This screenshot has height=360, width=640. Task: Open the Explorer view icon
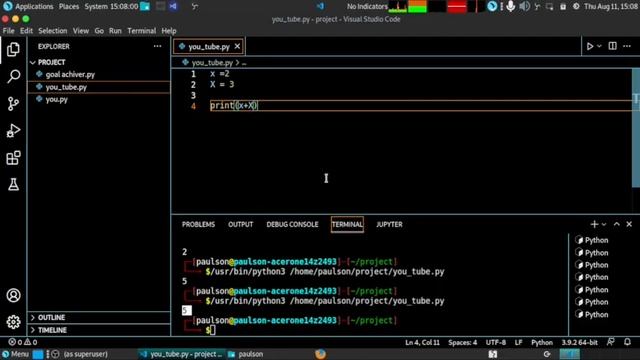[x=13, y=49]
